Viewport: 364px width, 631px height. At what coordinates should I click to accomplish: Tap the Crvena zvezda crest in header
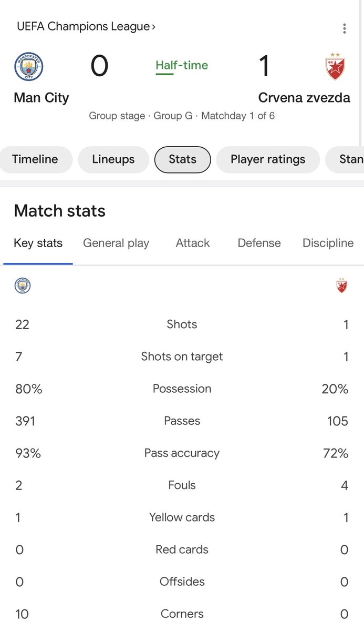pos(335,67)
